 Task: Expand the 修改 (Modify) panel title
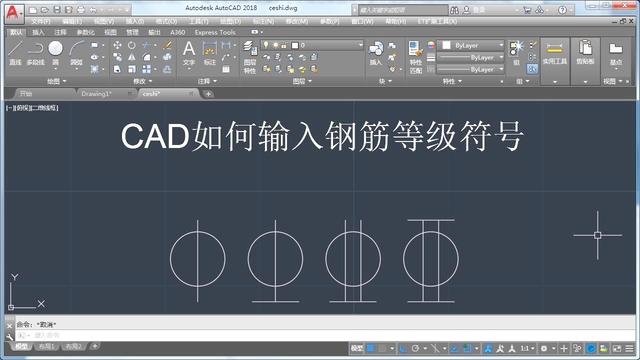[x=142, y=81]
